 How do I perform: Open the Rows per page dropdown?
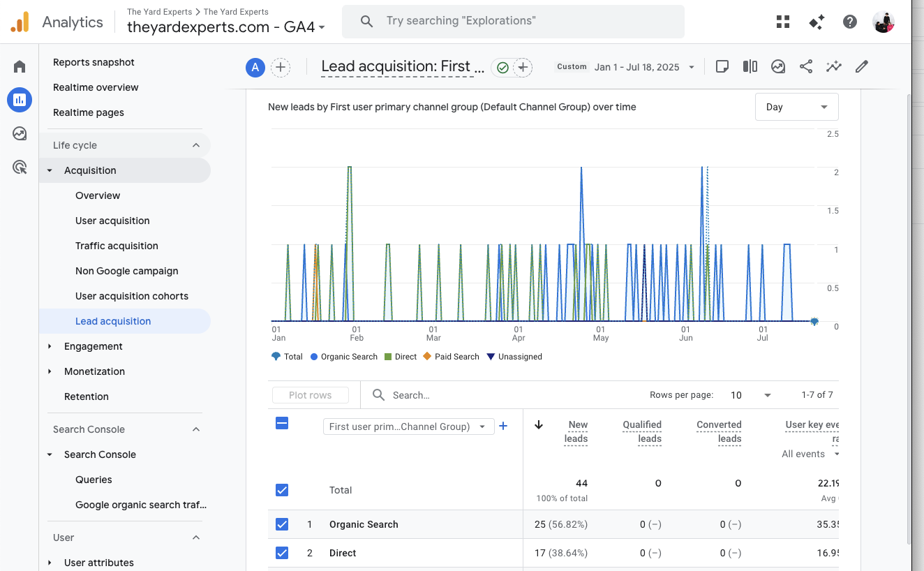[x=750, y=395]
